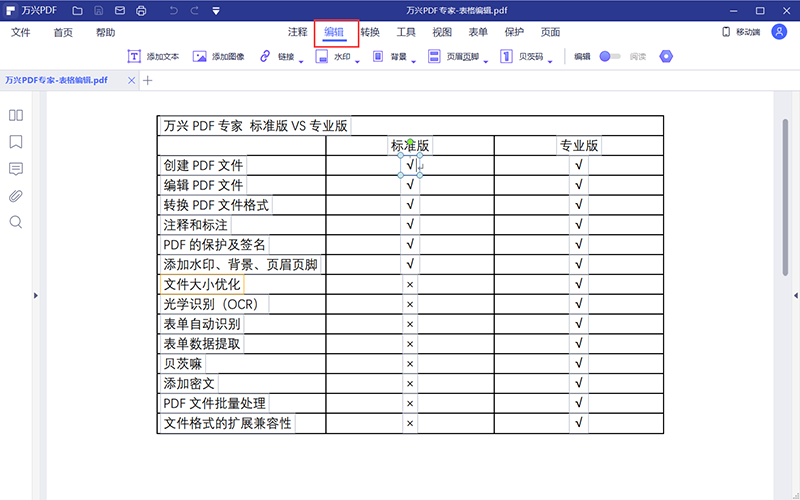This screenshot has height=500, width=800.
Task: Open the page thumbnails panel icon
Action: click(16, 115)
